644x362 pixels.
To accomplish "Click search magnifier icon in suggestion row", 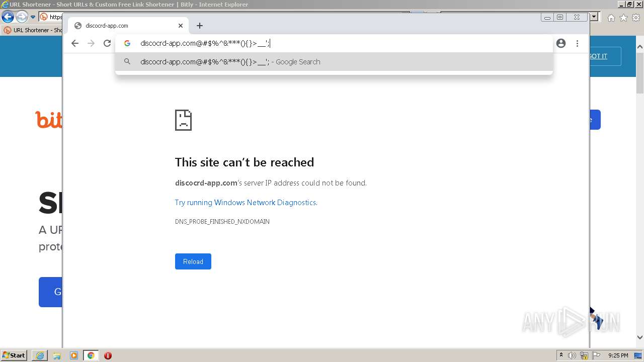I will [x=127, y=62].
